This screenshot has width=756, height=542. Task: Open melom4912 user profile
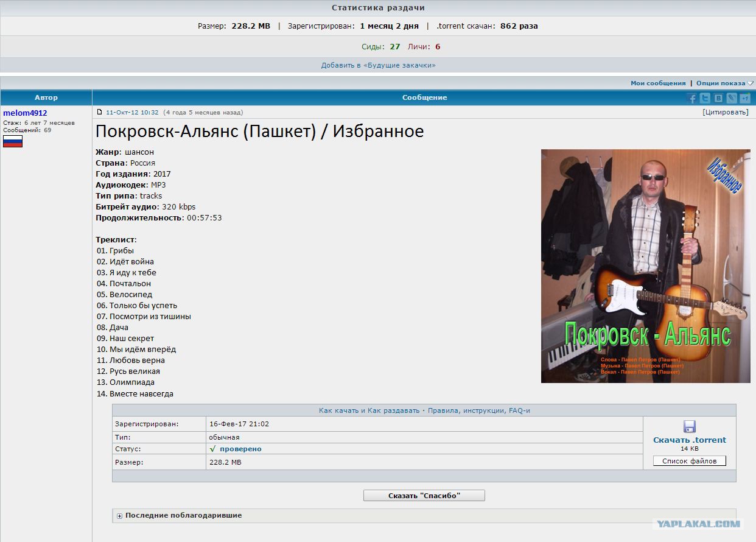pyautogui.click(x=25, y=113)
